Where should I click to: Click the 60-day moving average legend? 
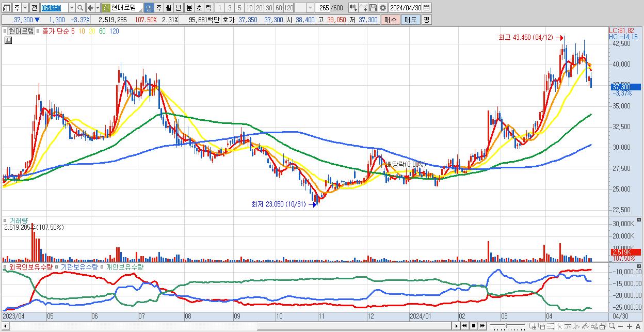[102, 31]
